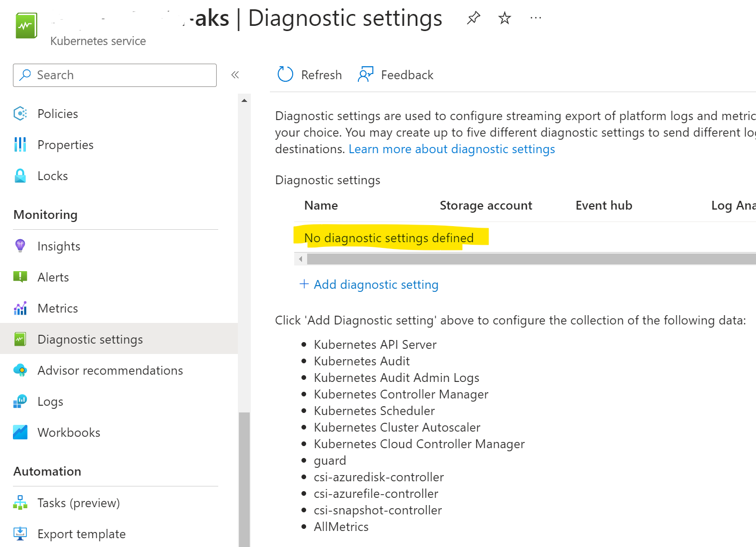
Task: Click inside the sidebar Search field
Action: coord(114,75)
